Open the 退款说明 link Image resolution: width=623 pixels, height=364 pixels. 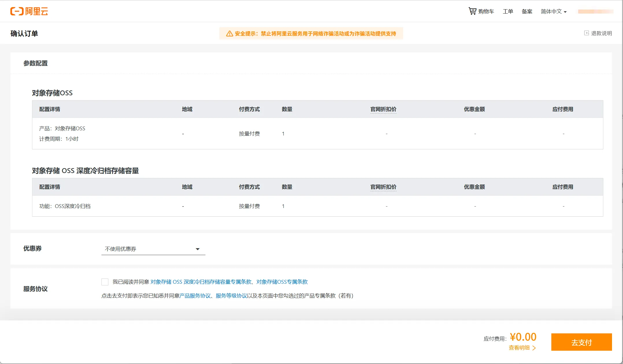coord(601,33)
